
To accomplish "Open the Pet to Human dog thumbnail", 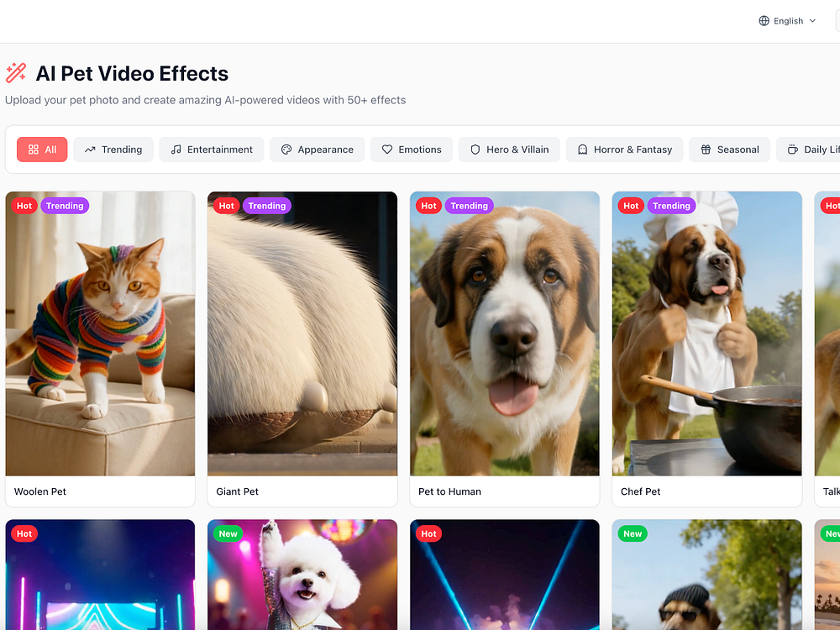I will (505, 333).
